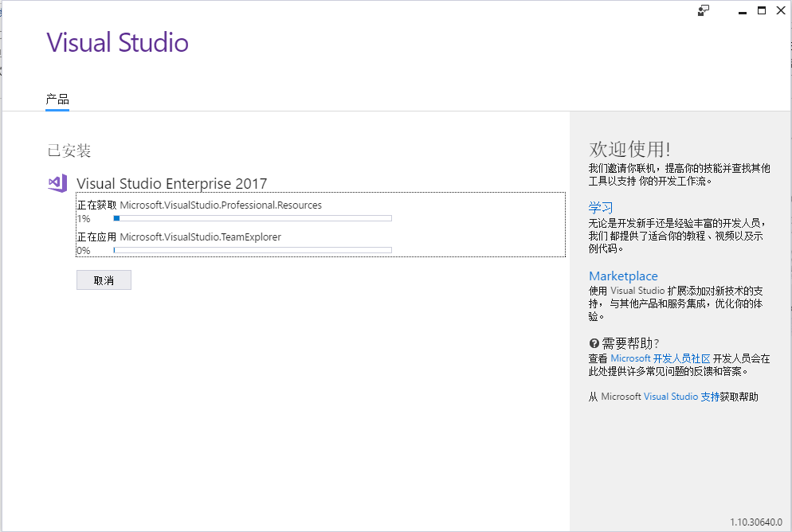Click the 1% percentage label

(84, 217)
